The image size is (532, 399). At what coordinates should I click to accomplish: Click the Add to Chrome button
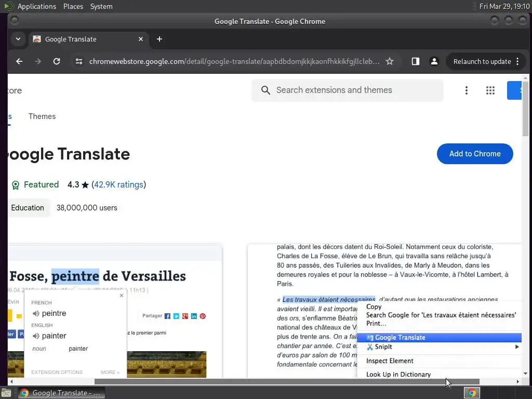click(x=475, y=154)
